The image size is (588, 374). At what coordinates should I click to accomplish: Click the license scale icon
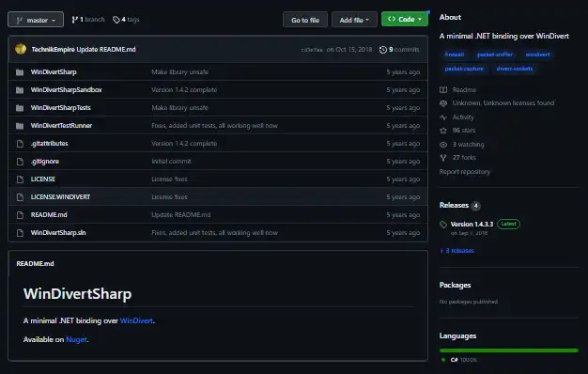coord(443,103)
